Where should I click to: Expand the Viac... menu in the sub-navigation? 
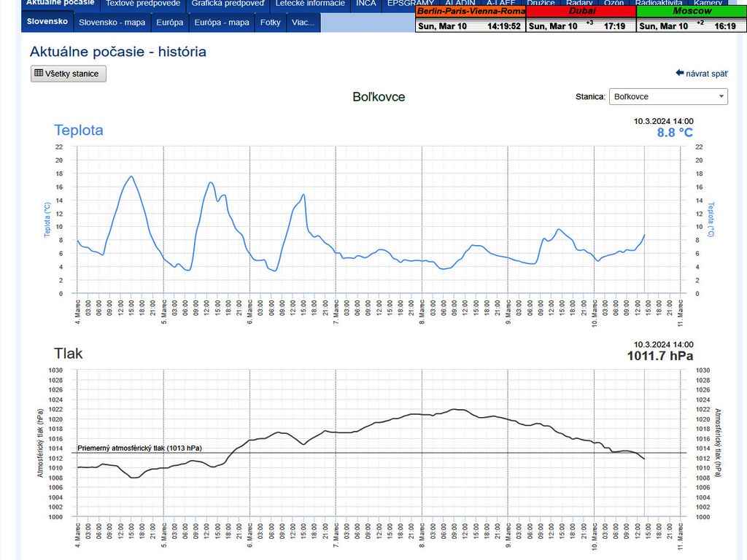point(303,23)
